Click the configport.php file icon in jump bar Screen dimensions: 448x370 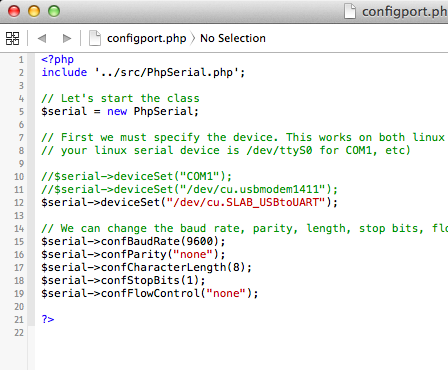(x=95, y=38)
